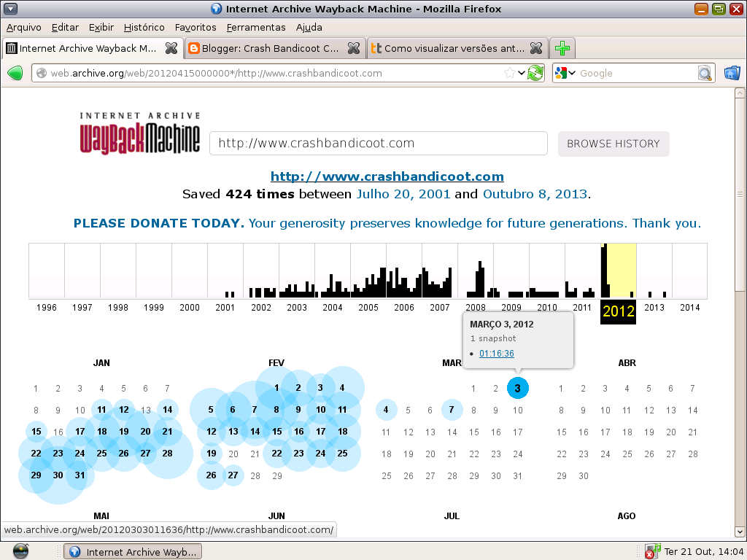Click the BROWSE HISTORY button
Viewport: 747px width, 560px height.
pos(614,144)
